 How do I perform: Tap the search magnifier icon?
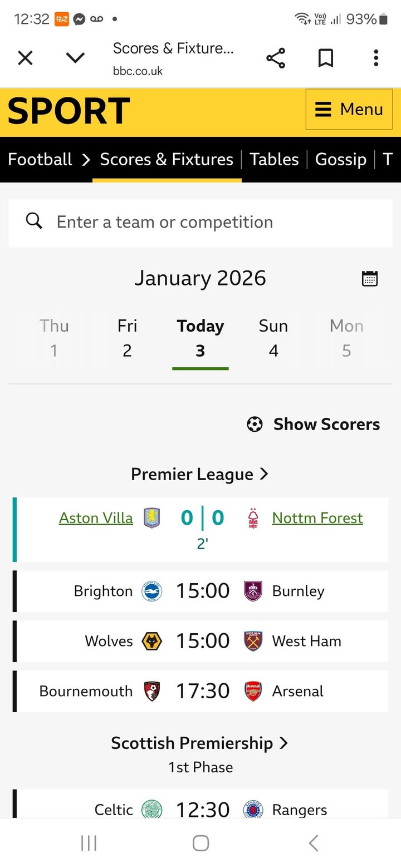pos(34,221)
